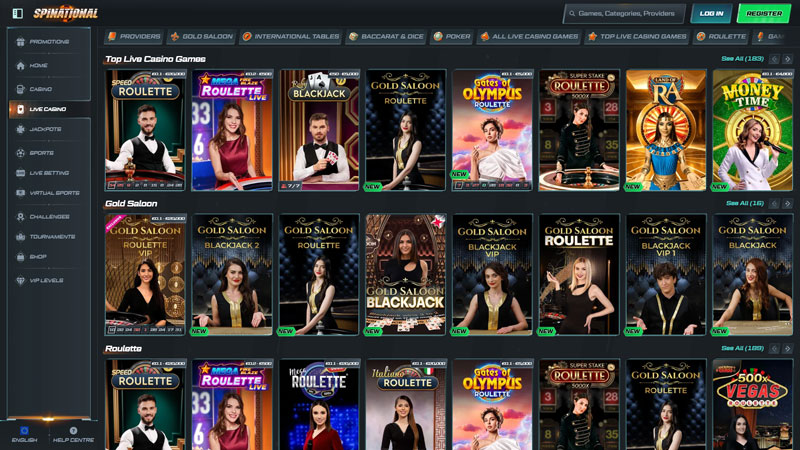Select the International Tables tab

[x=291, y=36]
